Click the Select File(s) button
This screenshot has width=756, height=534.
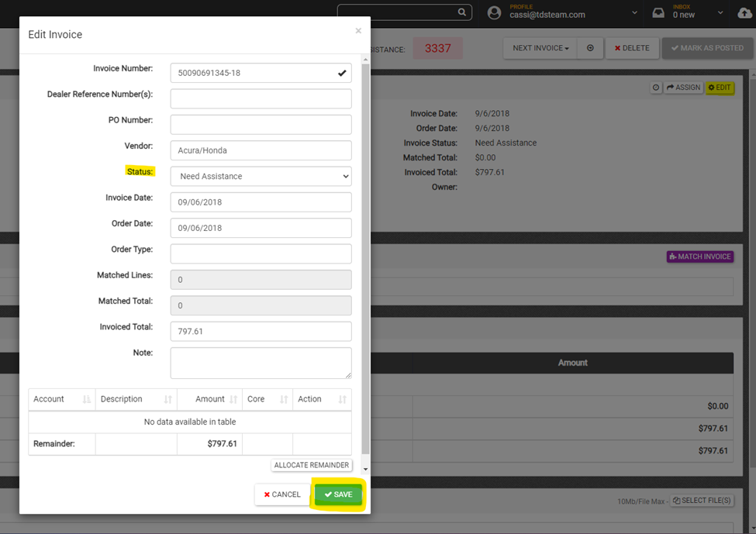tap(702, 500)
